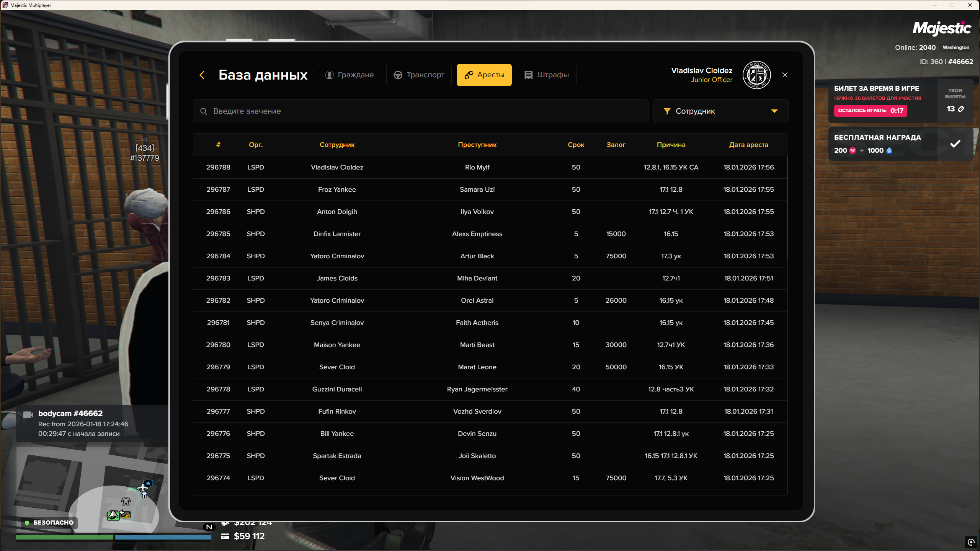Click the back arrow button
980x551 pixels.
(202, 75)
